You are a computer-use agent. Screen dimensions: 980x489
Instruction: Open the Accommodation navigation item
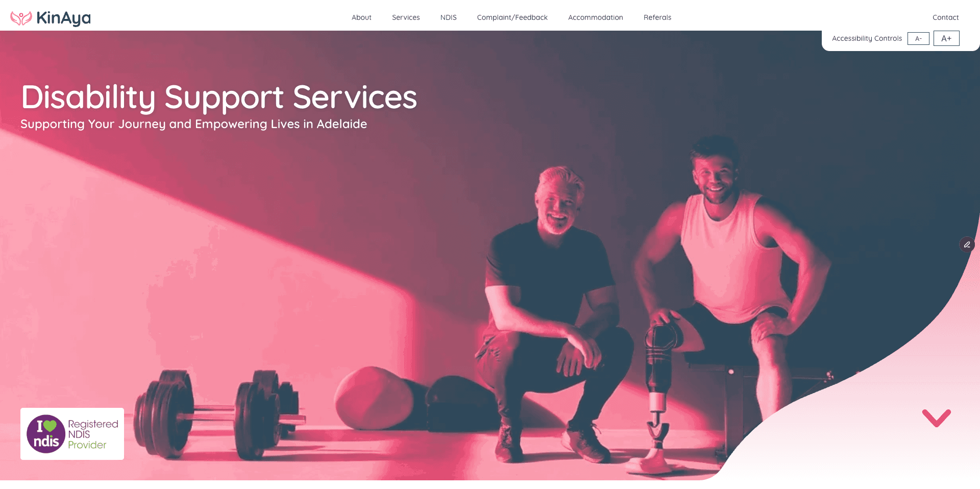click(x=595, y=17)
